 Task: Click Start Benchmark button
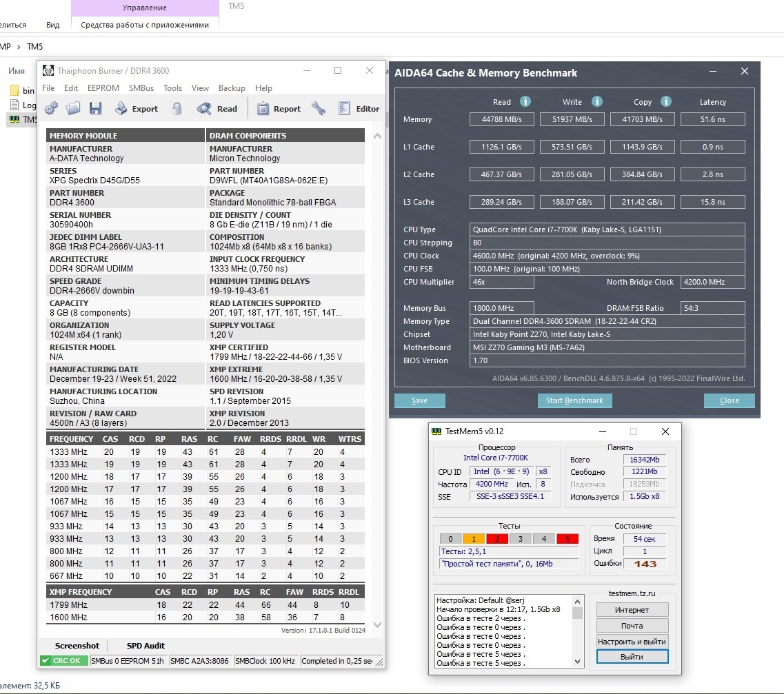pyautogui.click(x=574, y=400)
